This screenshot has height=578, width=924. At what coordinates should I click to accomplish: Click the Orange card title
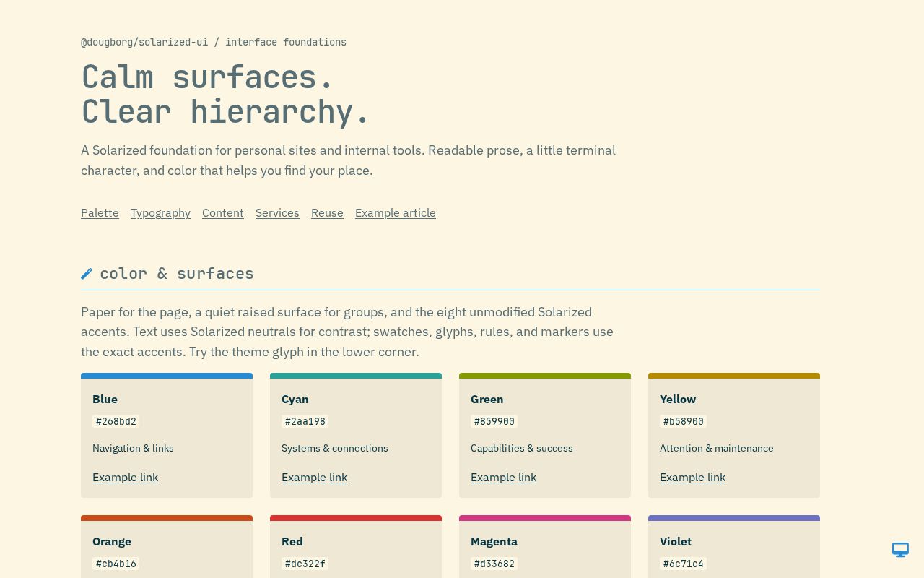[112, 541]
